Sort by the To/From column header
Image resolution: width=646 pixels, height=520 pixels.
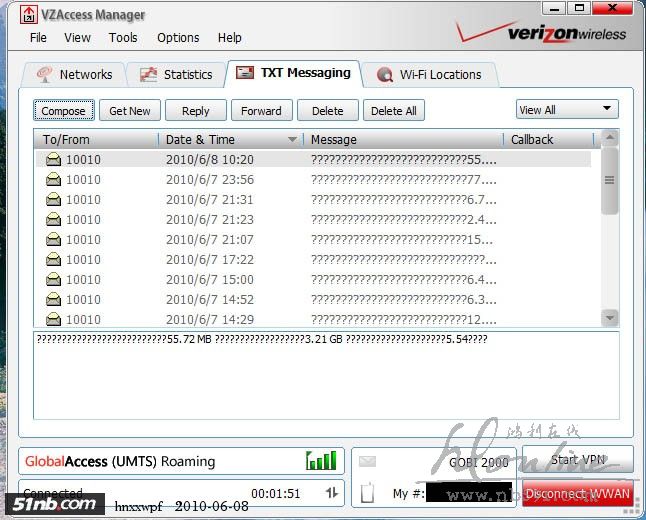click(x=96, y=140)
